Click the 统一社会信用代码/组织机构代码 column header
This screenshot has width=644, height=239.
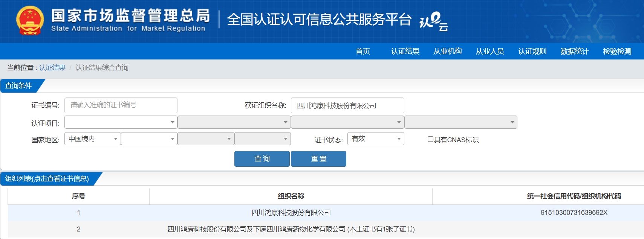point(574,196)
